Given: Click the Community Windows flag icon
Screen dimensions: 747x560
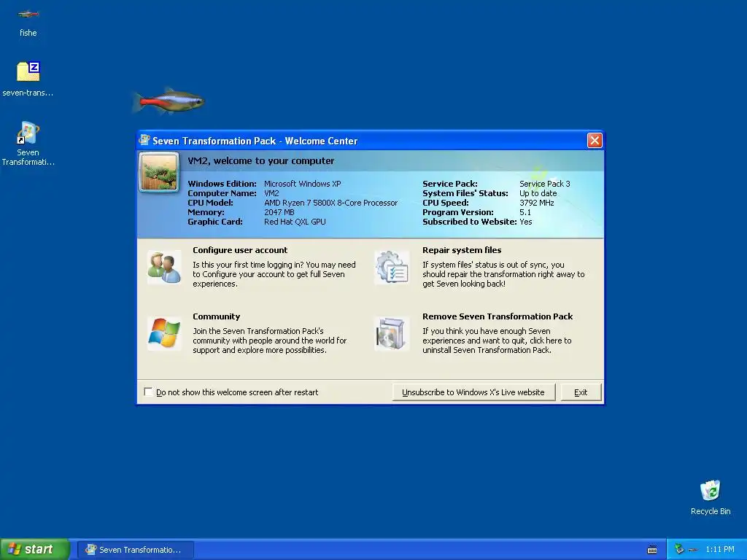Looking at the screenshot, I should pyautogui.click(x=164, y=333).
